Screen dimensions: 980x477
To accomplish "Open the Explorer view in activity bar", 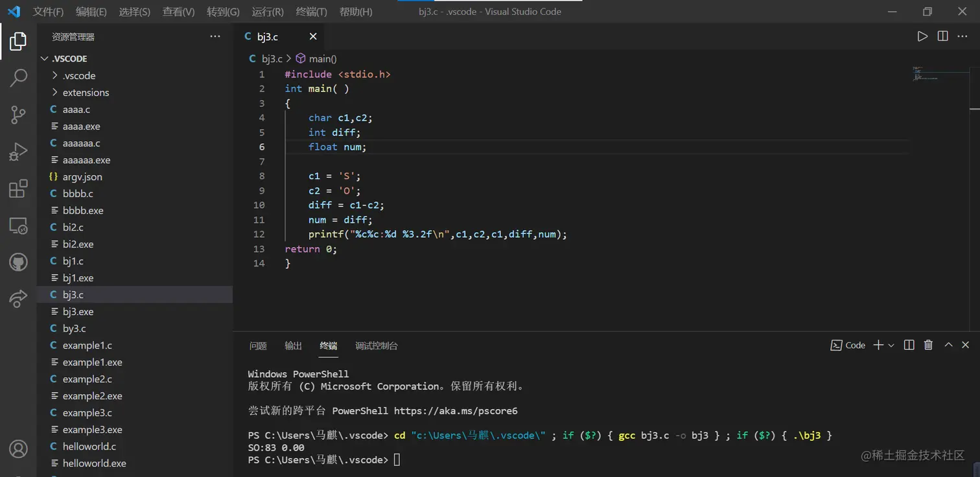I will (18, 41).
